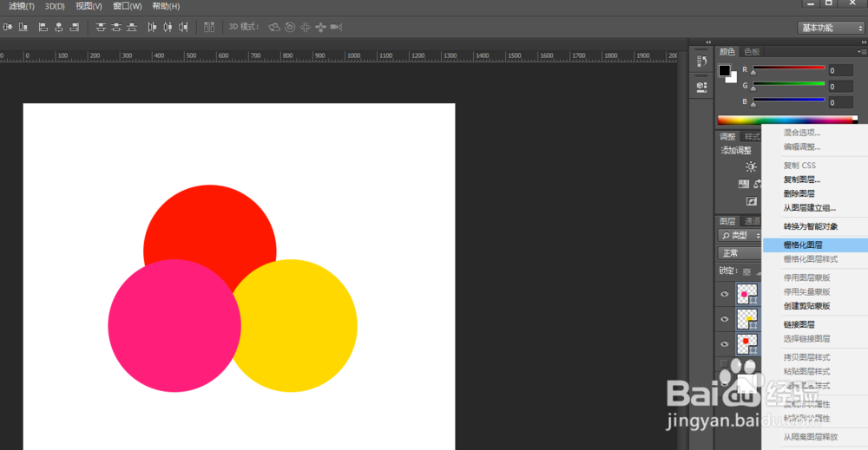Click the foreground color swatch (black)
This screenshot has height=450, width=868.
point(724,70)
